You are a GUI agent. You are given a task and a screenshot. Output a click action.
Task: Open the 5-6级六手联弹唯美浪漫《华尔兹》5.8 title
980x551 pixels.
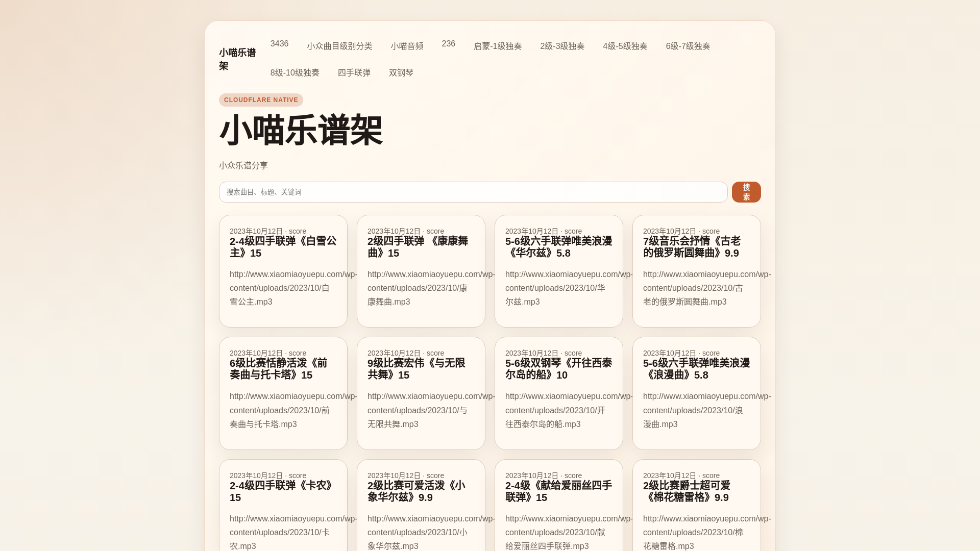[558, 247]
